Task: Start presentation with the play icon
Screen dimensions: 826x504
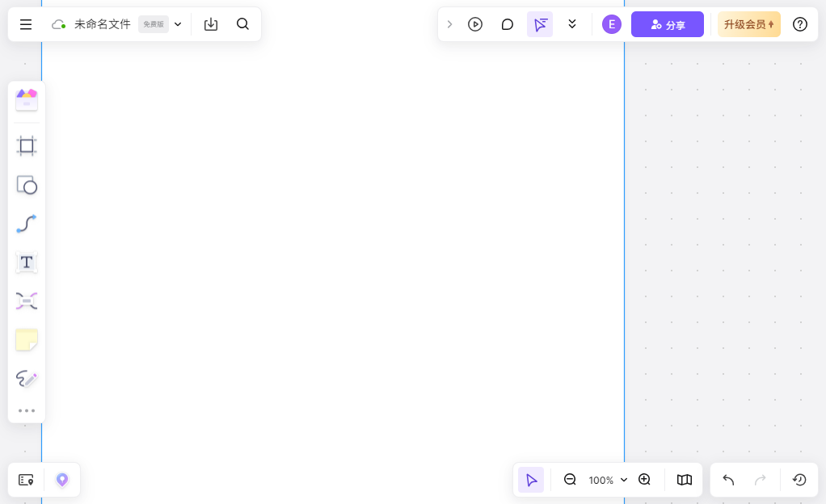Action: (x=475, y=24)
